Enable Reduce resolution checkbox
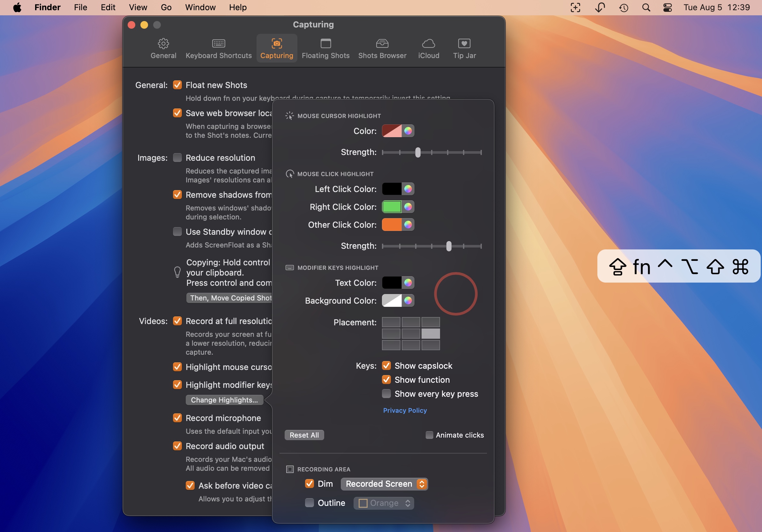This screenshot has height=532, width=762. point(177,158)
